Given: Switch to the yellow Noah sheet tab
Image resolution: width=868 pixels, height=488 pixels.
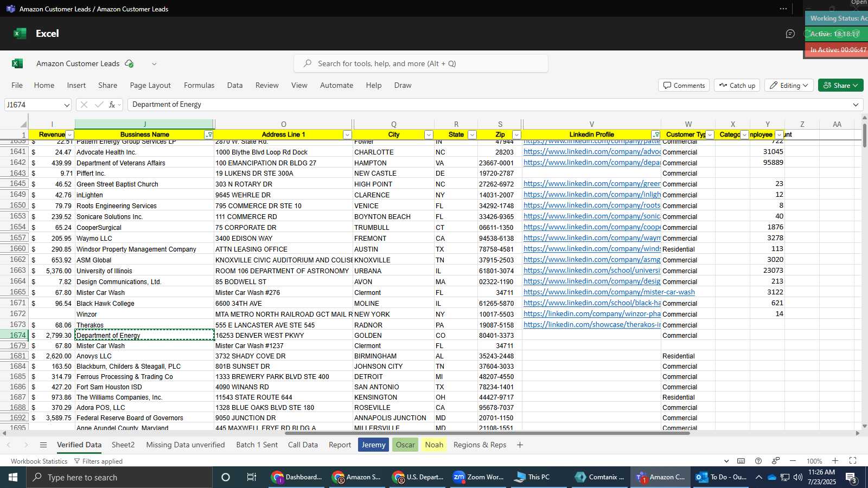Looking at the screenshot, I should (434, 445).
